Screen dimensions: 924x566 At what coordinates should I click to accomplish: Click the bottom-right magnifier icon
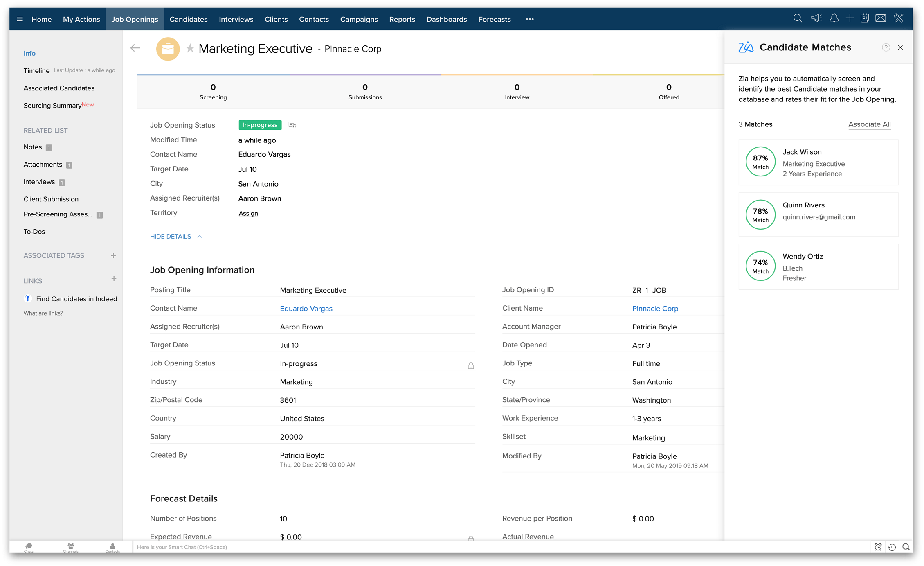[906, 547]
